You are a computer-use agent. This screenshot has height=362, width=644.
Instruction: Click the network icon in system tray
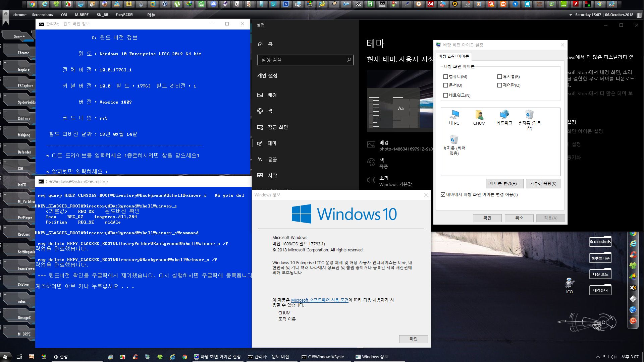tap(605, 357)
